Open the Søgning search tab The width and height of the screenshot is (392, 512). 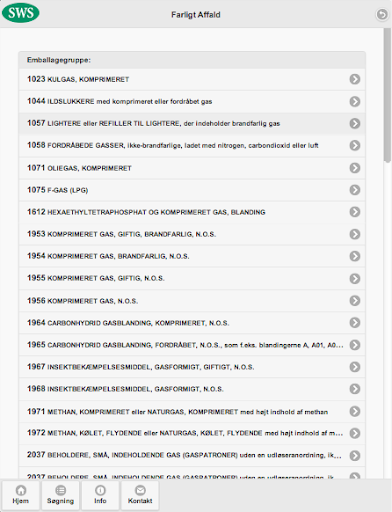click(60, 495)
